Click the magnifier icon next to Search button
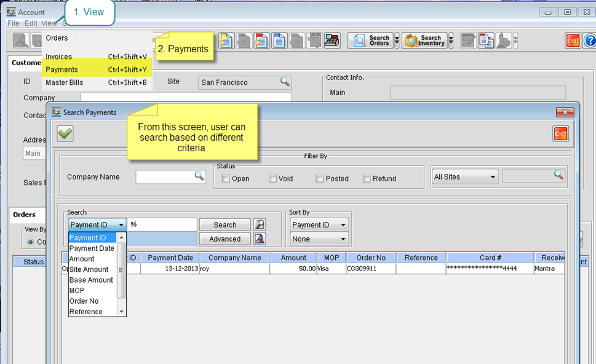The width and height of the screenshot is (596, 364). tap(260, 225)
